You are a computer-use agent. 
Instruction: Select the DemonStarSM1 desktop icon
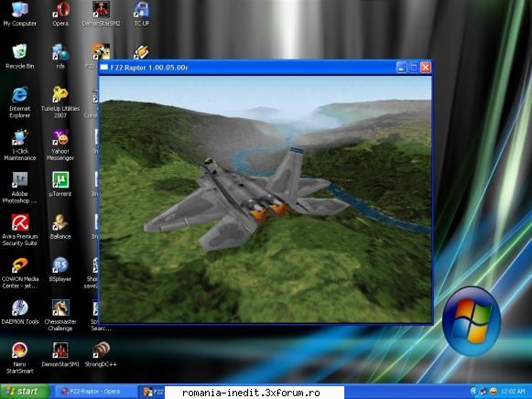pyautogui.click(x=60, y=354)
